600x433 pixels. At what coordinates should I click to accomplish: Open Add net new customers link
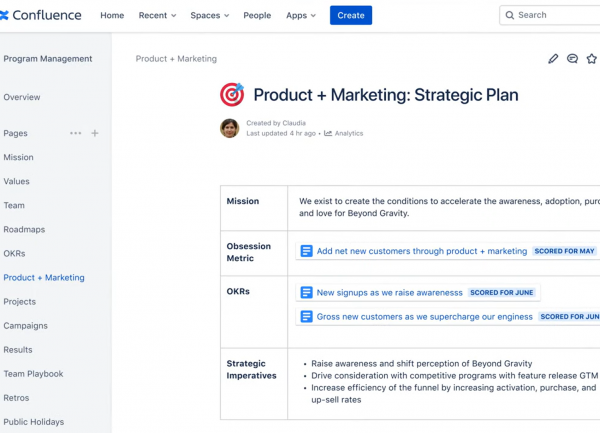pyautogui.click(x=422, y=251)
